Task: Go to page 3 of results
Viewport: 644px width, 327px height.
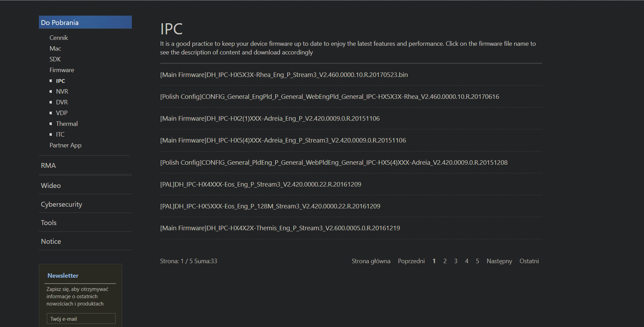Action: click(x=456, y=261)
